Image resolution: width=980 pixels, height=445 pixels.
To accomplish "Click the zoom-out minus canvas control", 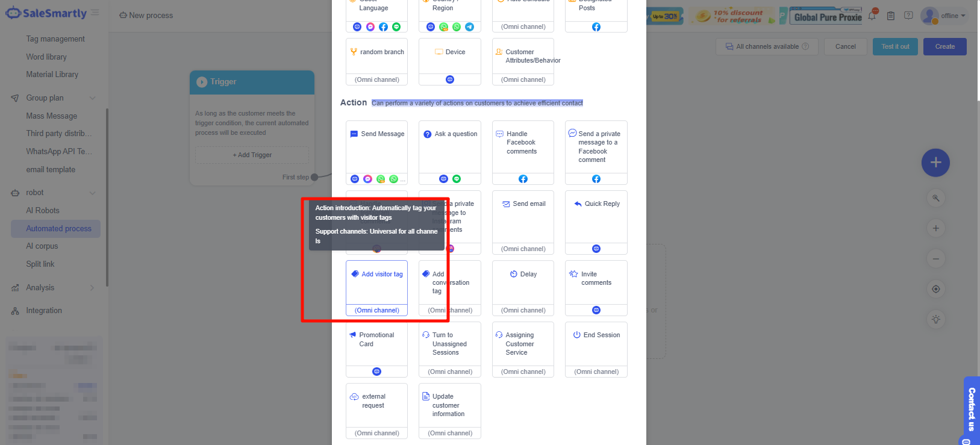I will point(935,259).
